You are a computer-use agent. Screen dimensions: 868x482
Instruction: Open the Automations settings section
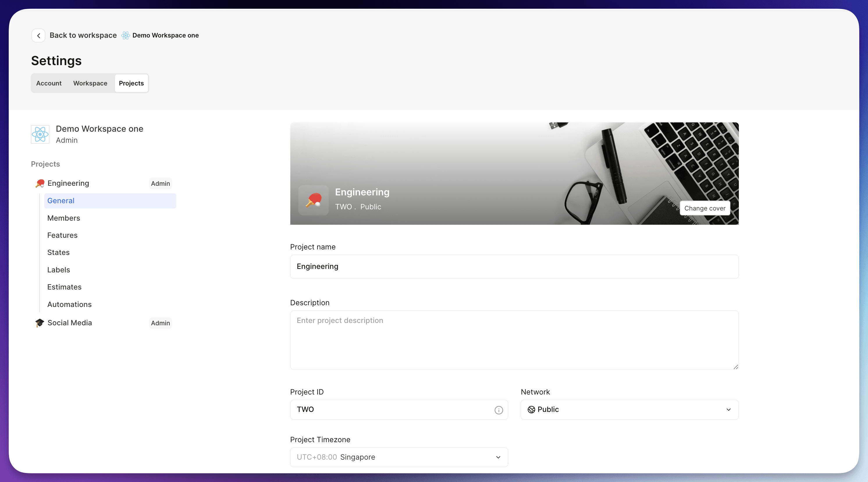pos(70,304)
